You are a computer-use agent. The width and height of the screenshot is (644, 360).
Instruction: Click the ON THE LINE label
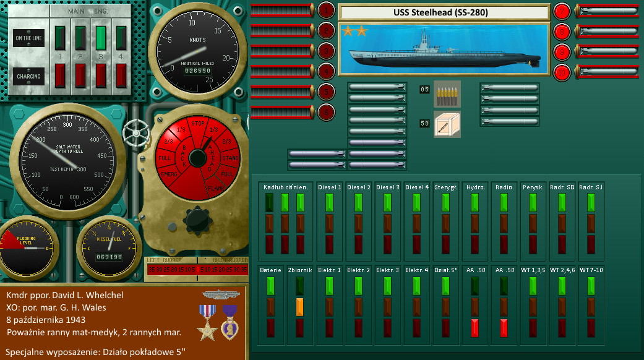28,38
